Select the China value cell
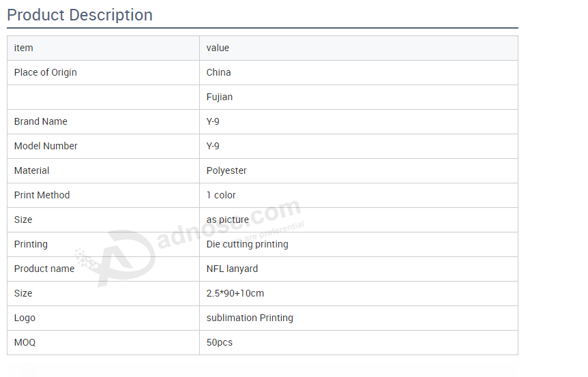 click(x=219, y=72)
